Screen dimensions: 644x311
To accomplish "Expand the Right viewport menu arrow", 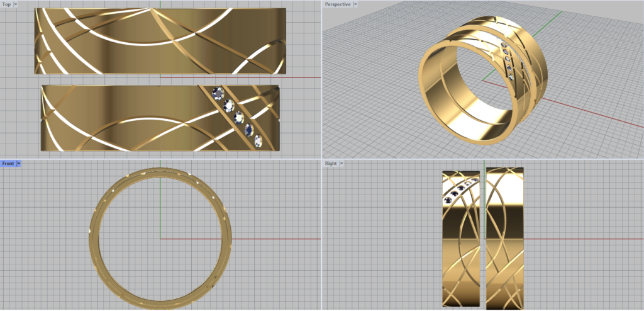I will pos(341,164).
